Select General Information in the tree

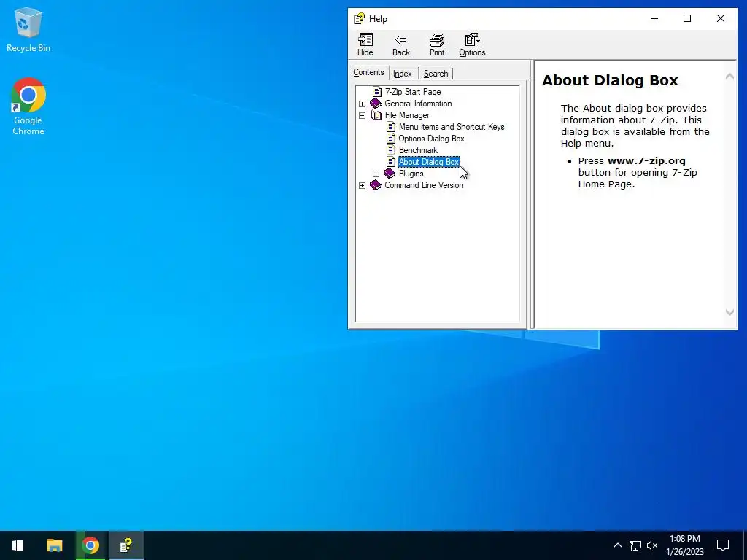tap(418, 104)
